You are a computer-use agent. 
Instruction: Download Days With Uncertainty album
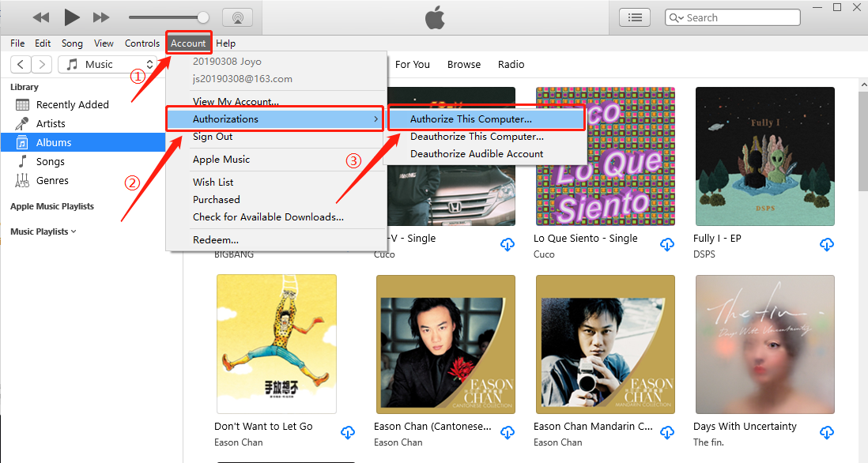pos(826,432)
